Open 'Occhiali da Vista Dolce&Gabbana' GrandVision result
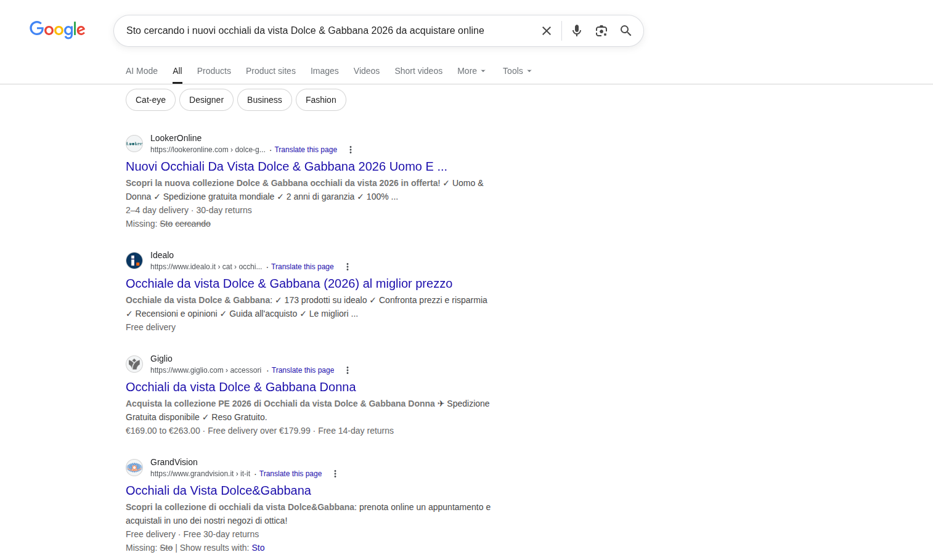Screen dimensions: 933x560 pyautogui.click(x=218, y=490)
